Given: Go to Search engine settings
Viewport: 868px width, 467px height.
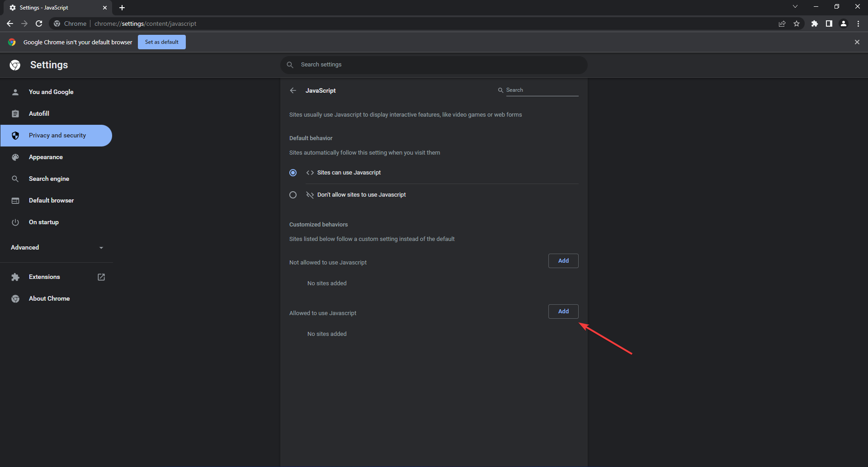Looking at the screenshot, I should click(x=49, y=179).
